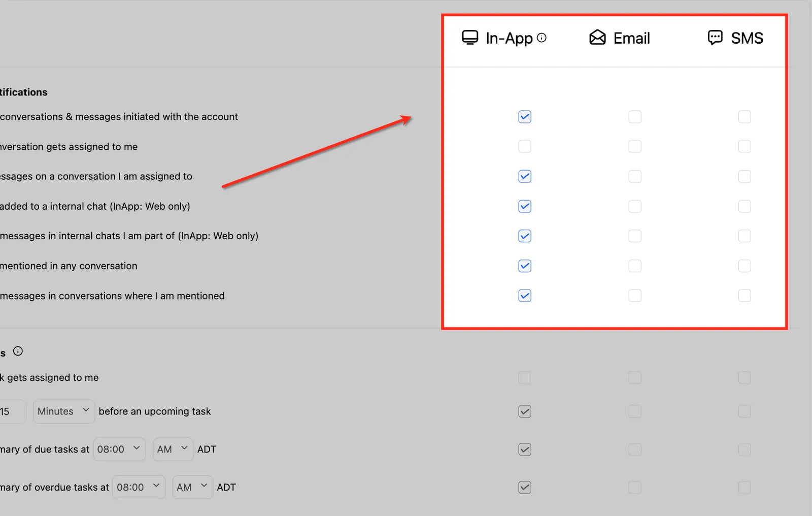Click the SMS chat bubble icon
812x516 pixels.
coord(715,38)
